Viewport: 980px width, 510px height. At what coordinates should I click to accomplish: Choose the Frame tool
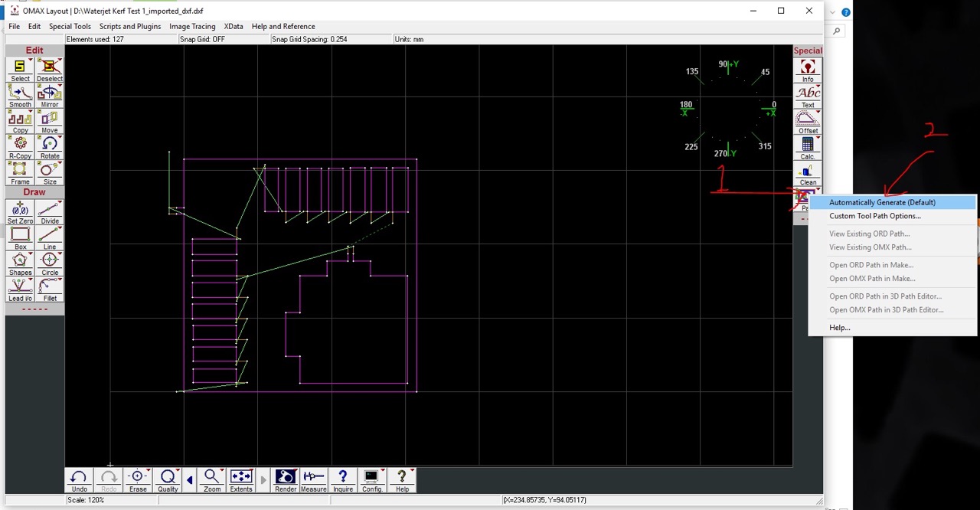(21, 174)
